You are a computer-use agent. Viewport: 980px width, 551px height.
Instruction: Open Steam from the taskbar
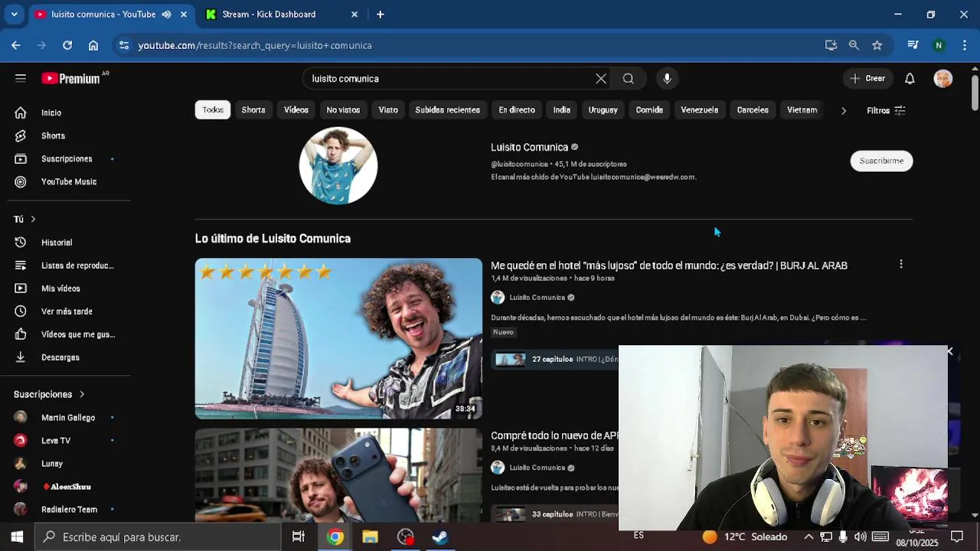[440, 536]
